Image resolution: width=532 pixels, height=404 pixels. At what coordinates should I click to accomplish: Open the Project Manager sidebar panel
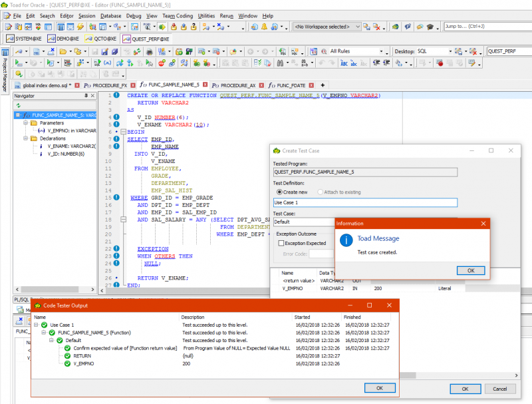(5, 77)
